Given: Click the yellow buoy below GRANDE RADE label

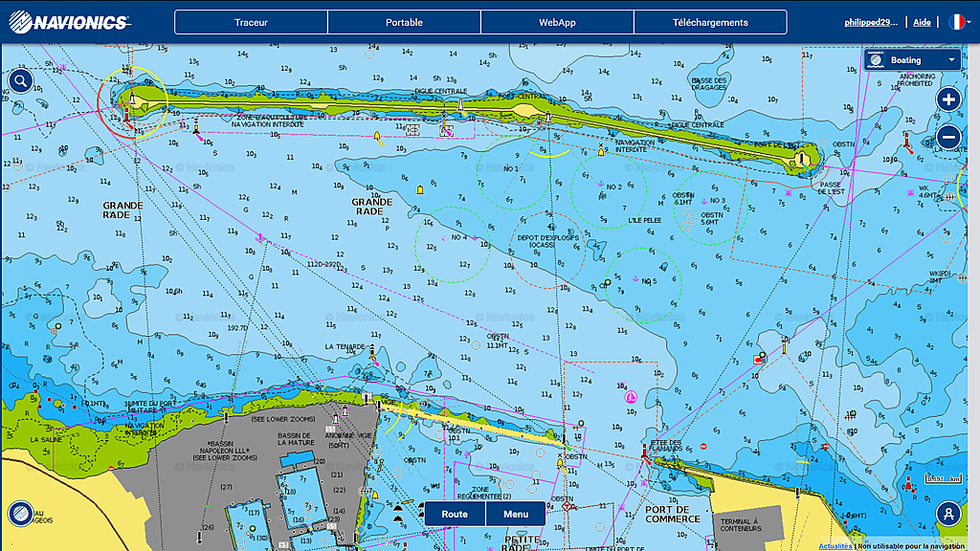Looking at the screenshot, I should [420, 189].
